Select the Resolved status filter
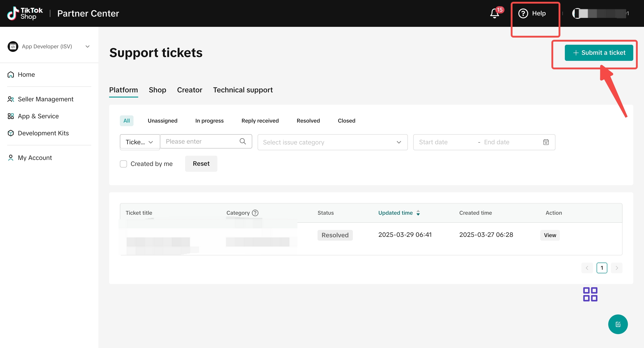The image size is (644, 348). coord(308,121)
